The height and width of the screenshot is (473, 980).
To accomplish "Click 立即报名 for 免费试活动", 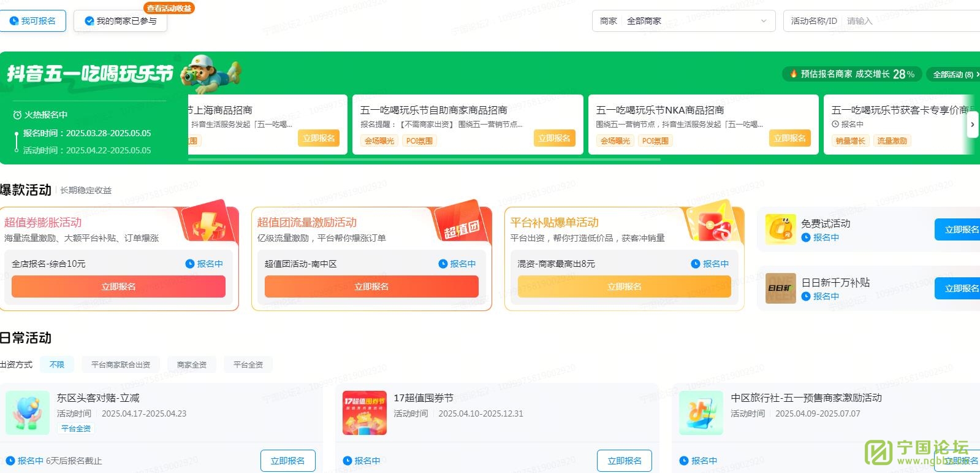I will (957, 229).
